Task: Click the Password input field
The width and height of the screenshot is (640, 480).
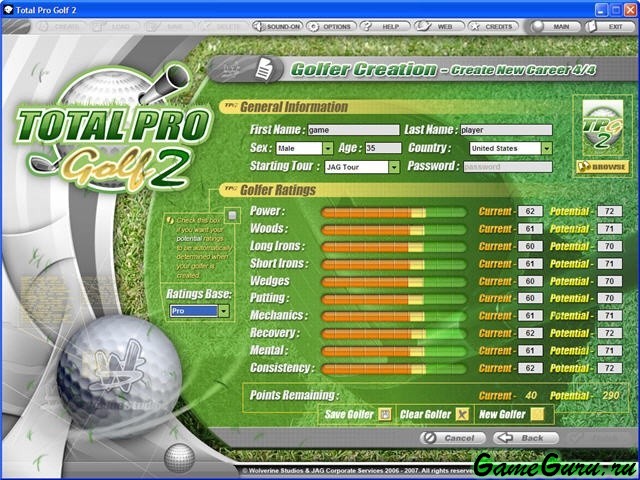Action: (508, 167)
